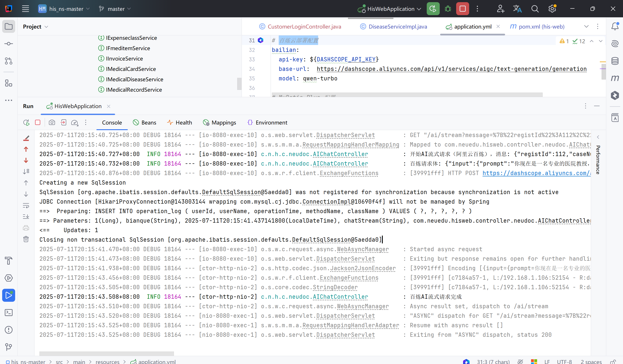Screen dimensions: 623x364
Task: Open the IMedicalCardService interface in tree
Action: pyautogui.click(x=131, y=69)
